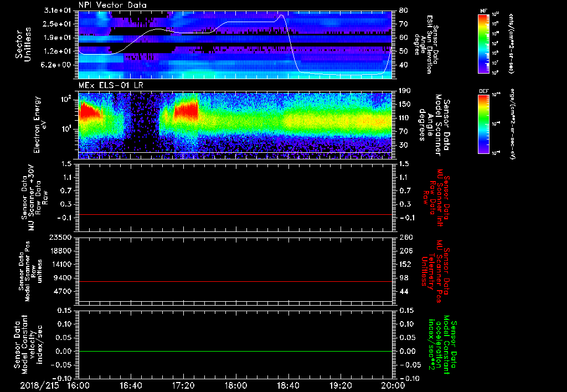Click the 9400 scanner position tick
The image size is (567, 392).
62,278
